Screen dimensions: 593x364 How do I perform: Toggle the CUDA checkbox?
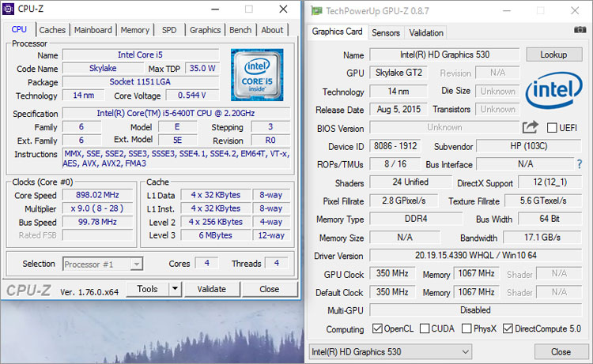[x=425, y=328]
